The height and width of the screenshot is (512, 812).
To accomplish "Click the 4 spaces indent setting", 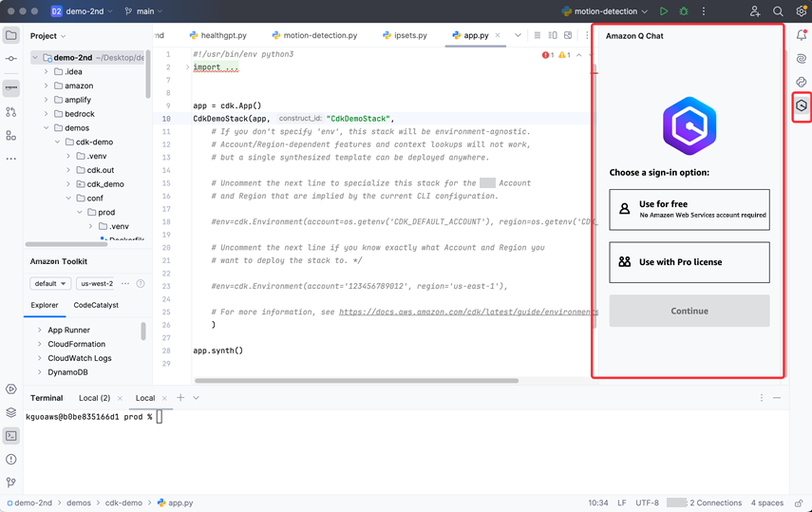I will click(767, 503).
